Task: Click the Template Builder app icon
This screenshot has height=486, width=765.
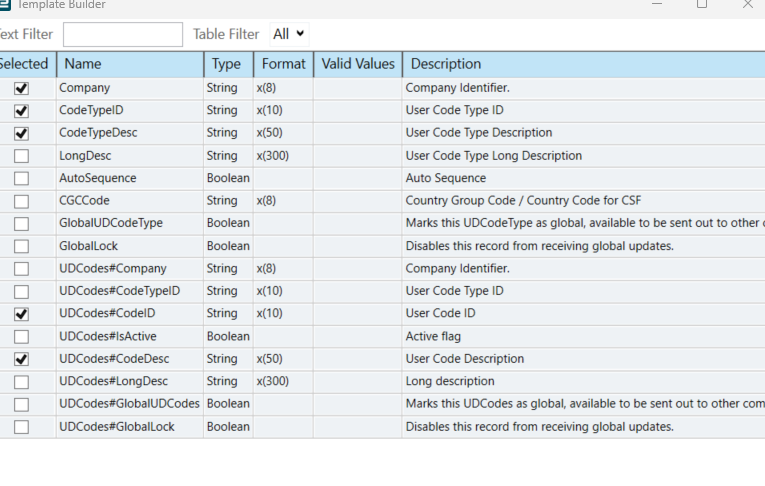Action: [5, 4]
